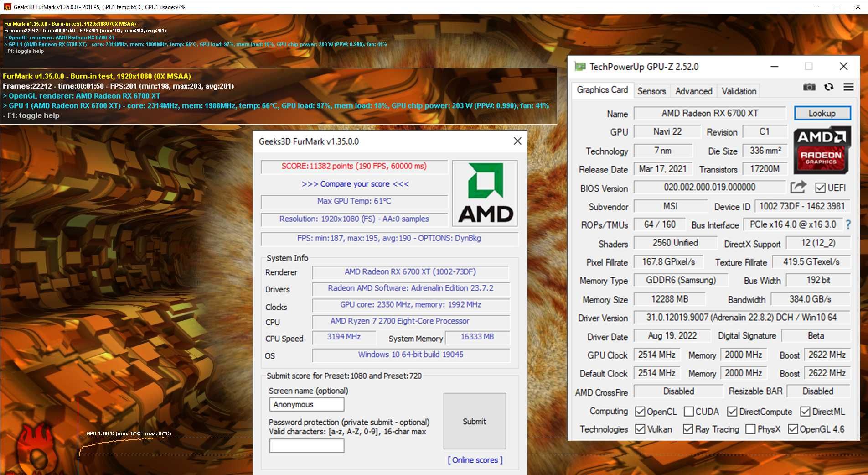This screenshot has height=475, width=868.
Task: Click the Resolution 1920x1080 (FS) field
Action: coord(354,219)
